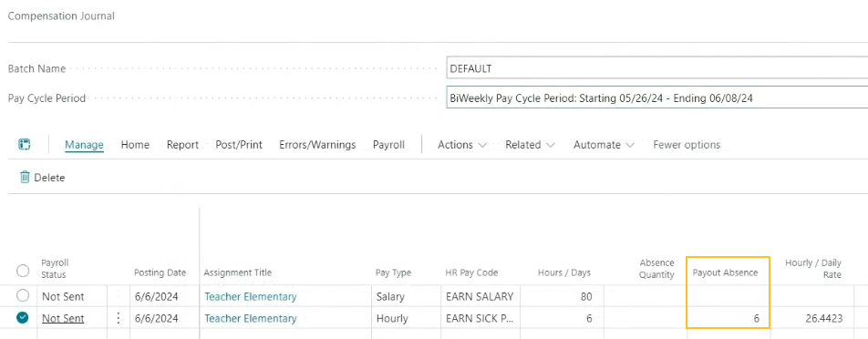Open row options dots for Salary line

pyautogui.click(x=118, y=296)
